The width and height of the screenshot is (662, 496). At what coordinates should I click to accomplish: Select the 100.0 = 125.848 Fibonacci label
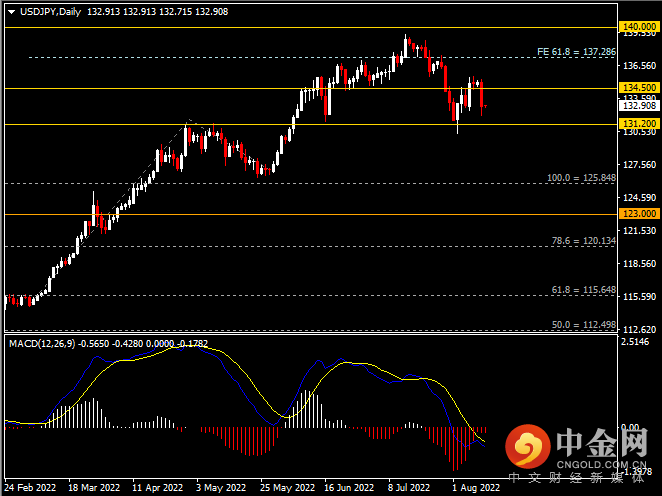click(x=581, y=178)
